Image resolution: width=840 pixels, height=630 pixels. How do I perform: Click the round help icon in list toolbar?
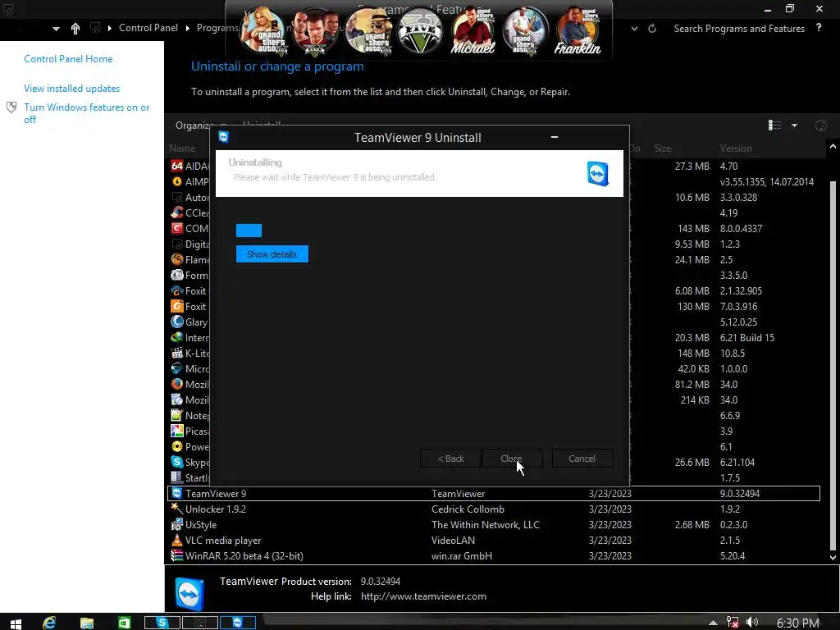820,126
